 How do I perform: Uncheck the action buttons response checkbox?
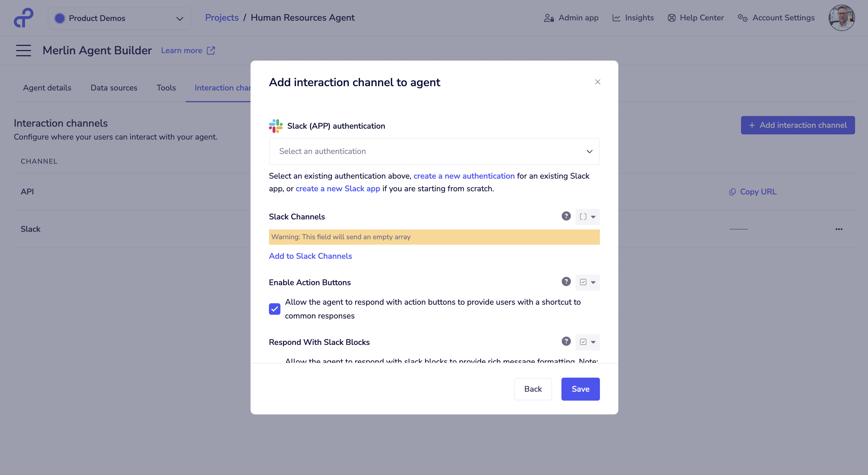[275, 309]
